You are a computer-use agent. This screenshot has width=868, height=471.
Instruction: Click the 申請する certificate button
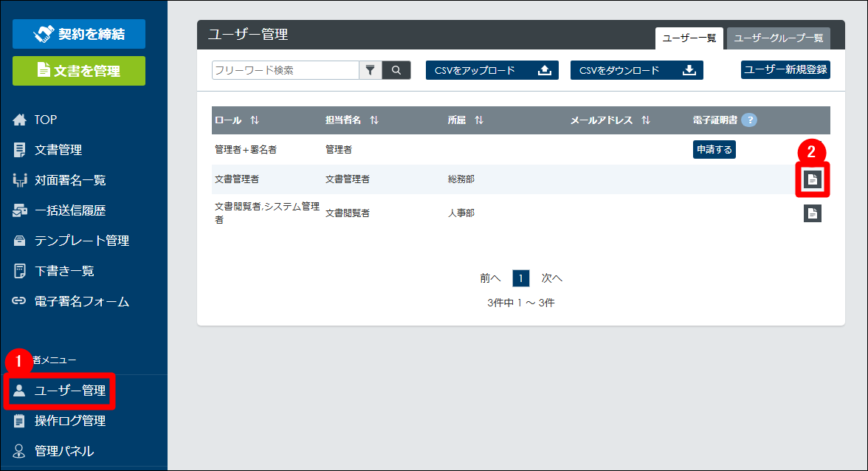coord(714,150)
